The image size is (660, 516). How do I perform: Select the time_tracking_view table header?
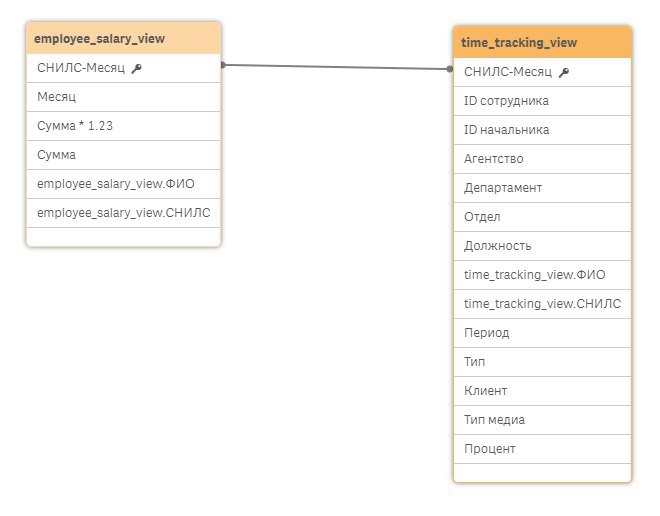click(543, 43)
